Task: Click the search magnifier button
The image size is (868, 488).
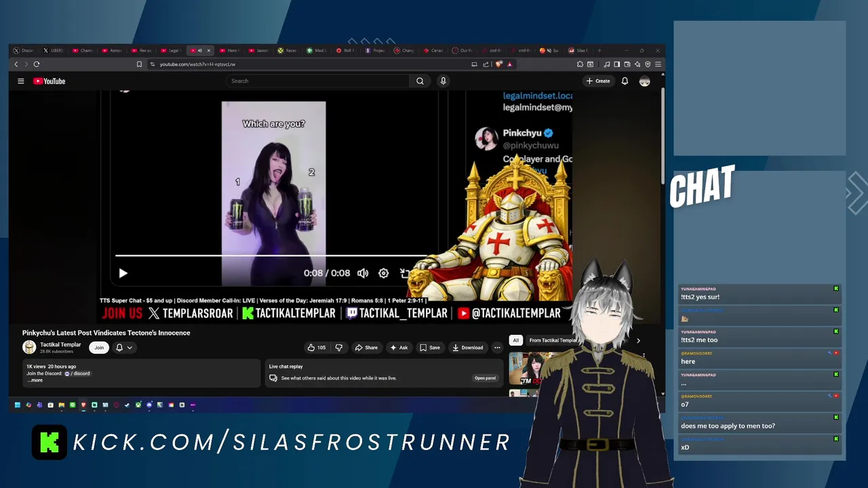Action: point(420,81)
